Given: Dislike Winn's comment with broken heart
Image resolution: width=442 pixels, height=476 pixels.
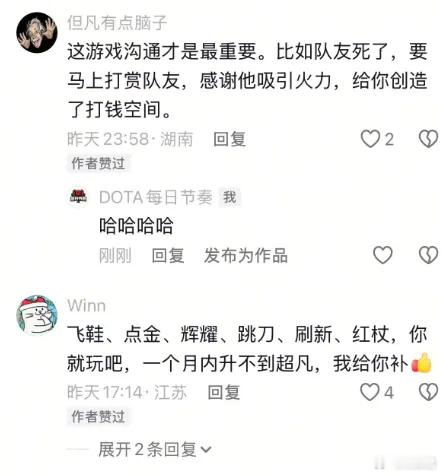Looking at the screenshot, I should (x=428, y=392).
